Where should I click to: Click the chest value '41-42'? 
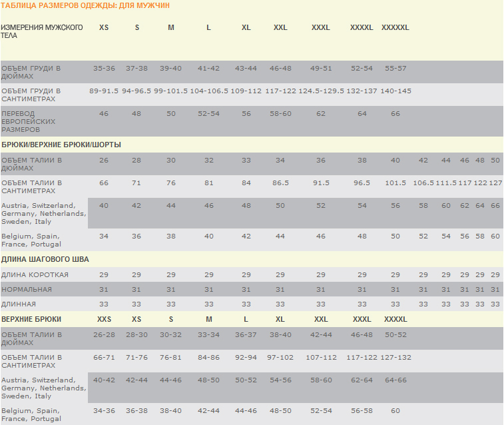click(x=208, y=69)
